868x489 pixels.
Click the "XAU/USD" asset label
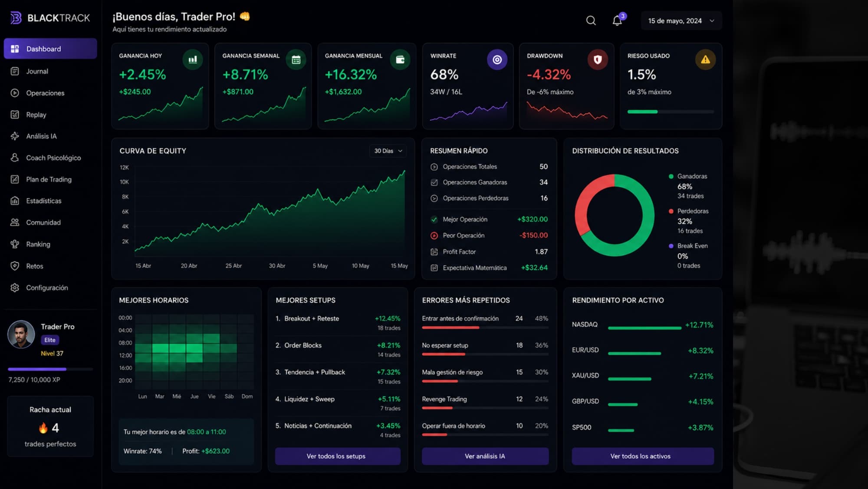585,376
